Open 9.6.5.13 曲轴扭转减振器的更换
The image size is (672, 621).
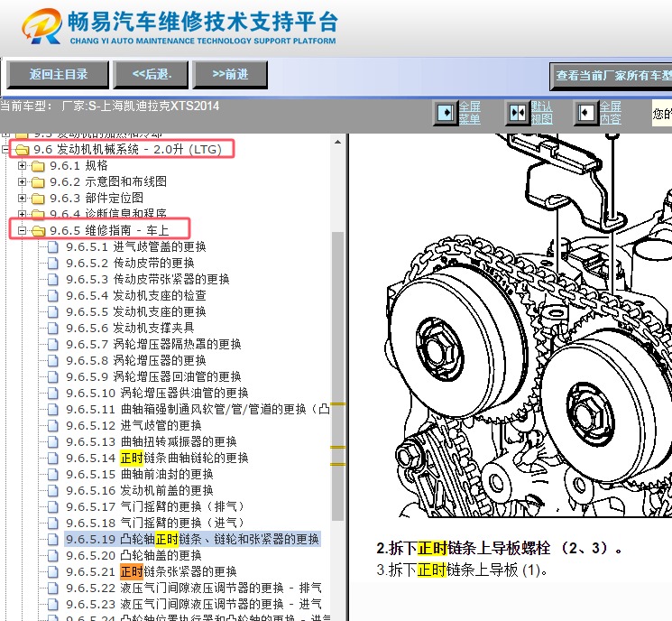152,442
